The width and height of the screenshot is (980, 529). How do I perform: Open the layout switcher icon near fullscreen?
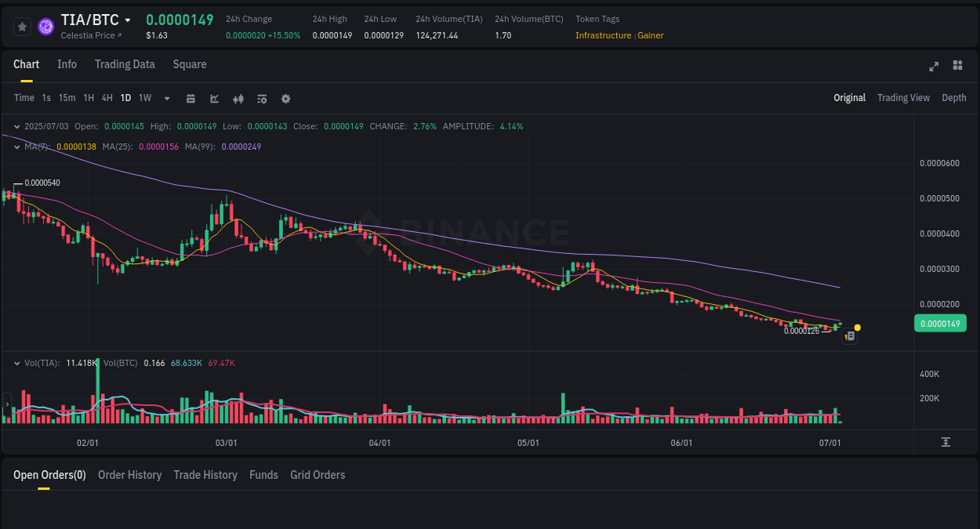coord(957,67)
